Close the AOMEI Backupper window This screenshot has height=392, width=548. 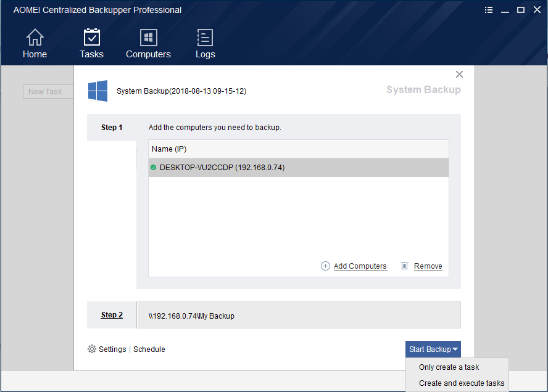tap(537, 10)
